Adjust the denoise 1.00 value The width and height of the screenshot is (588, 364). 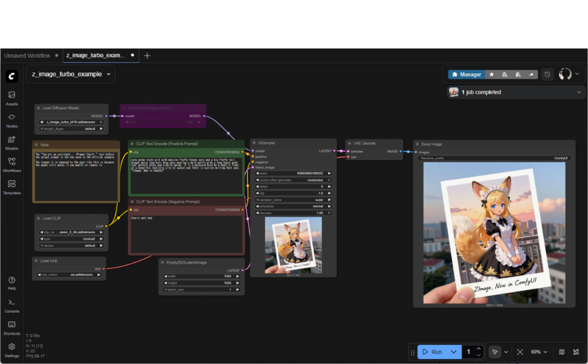[293, 213]
